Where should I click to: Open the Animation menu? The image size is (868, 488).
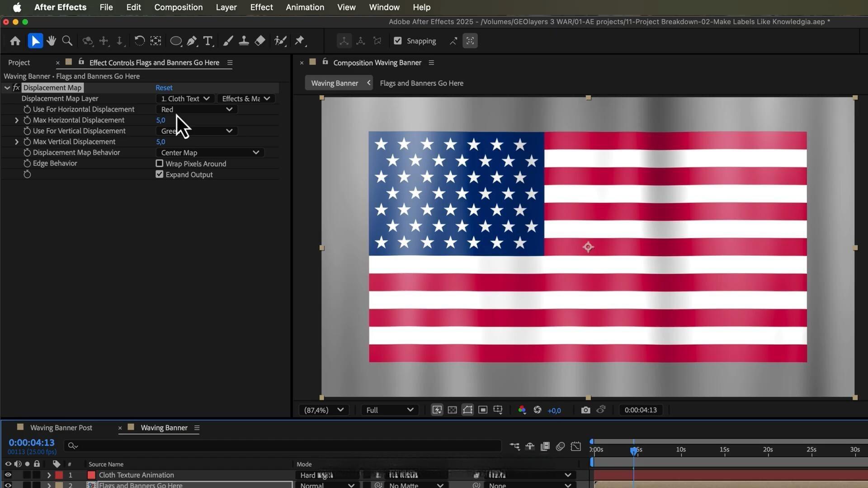(x=305, y=7)
